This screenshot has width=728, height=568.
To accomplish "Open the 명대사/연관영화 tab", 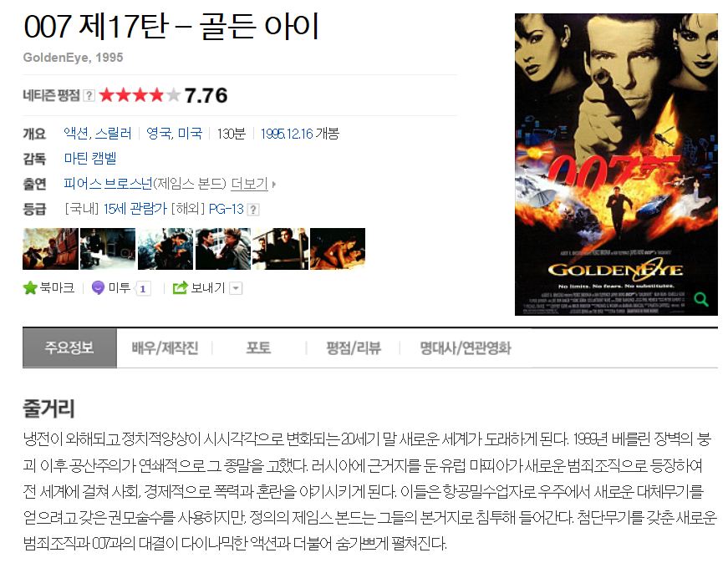I will (466, 348).
